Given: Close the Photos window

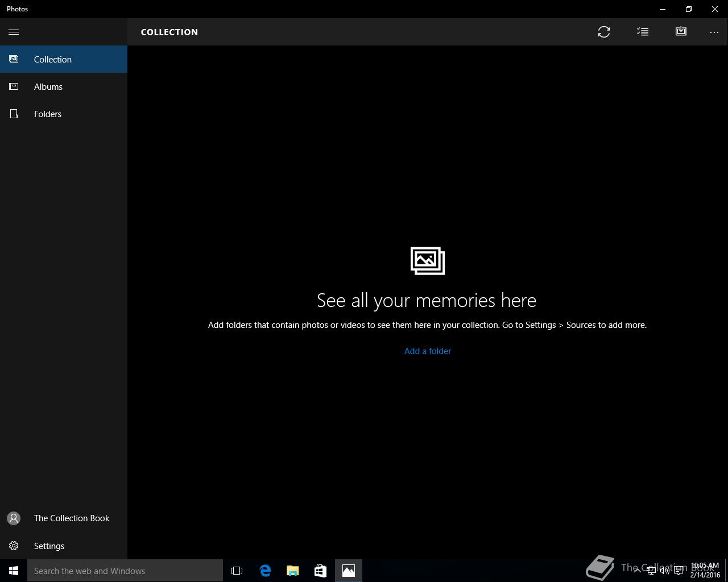Looking at the screenshot, I should (715, 9).
